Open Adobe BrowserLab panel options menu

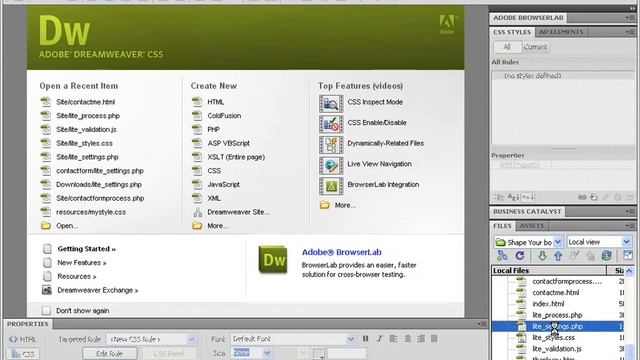(629, 18)
